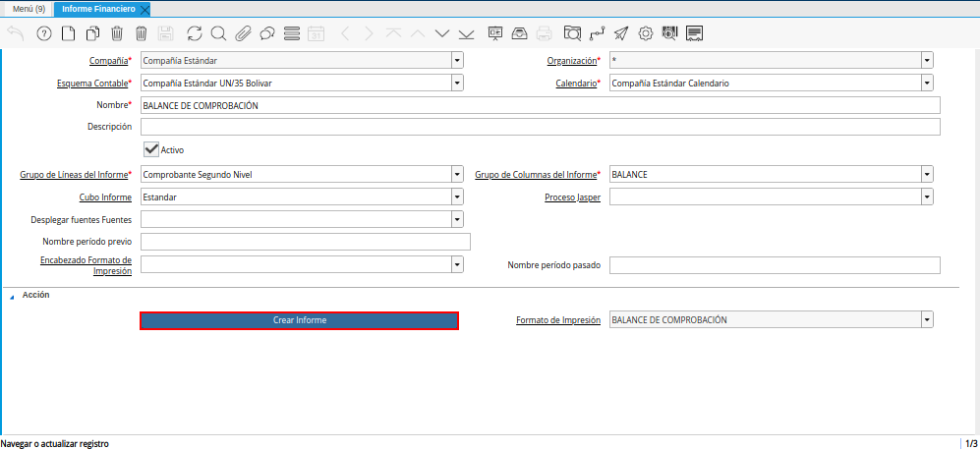Click the refresh arrows icon
980x450 pixels.
194,33
